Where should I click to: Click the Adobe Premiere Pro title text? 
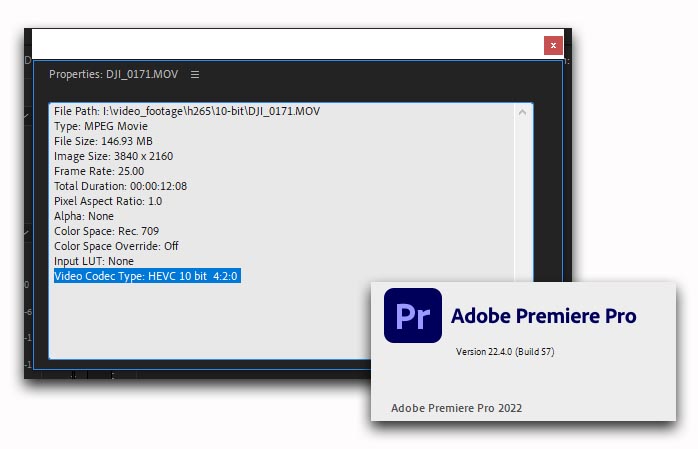coord(544,316)
